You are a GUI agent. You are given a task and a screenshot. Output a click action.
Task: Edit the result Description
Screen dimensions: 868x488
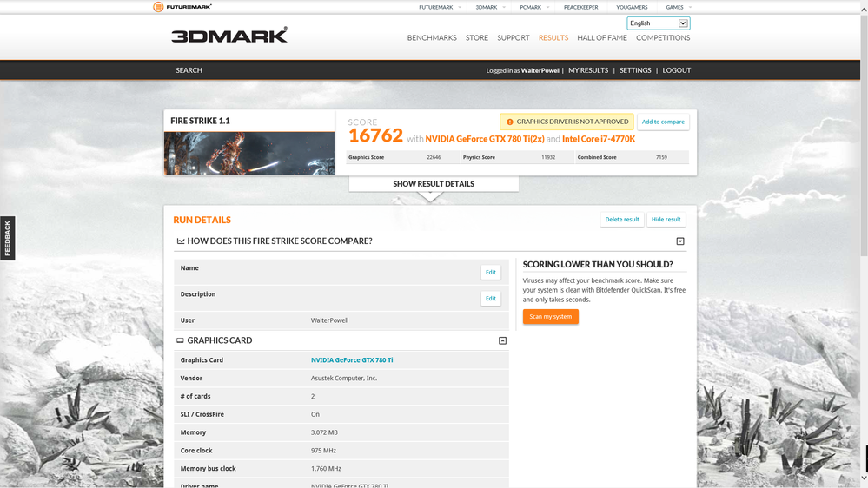point(490,298)
